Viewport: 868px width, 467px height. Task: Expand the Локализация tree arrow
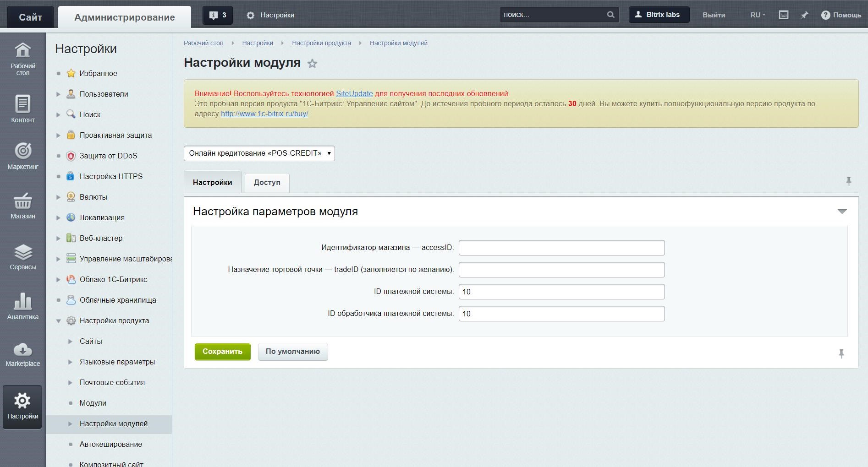[x=58, y=218]
